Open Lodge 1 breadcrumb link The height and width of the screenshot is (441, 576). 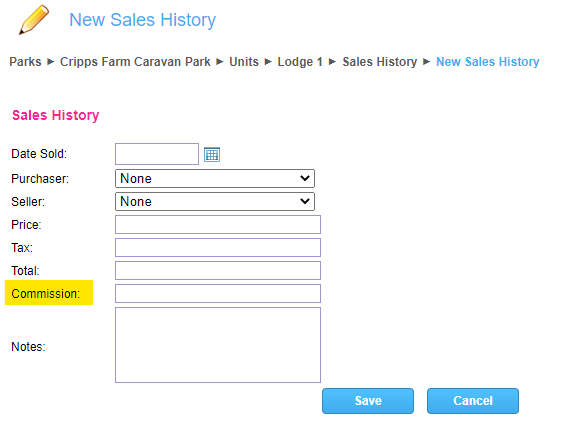(x=300, y=62)
